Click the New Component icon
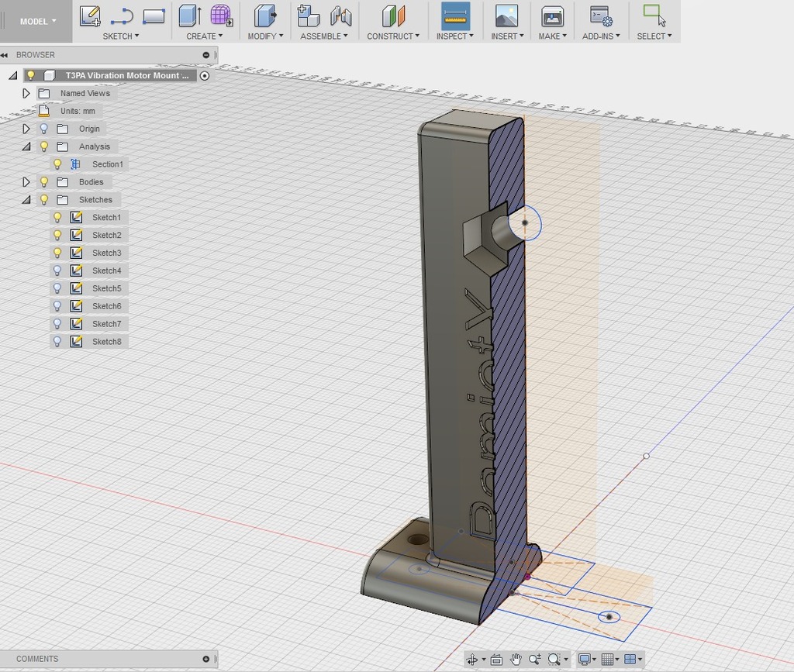The width and height of the screenshot is (794, 672). pos(308,16)
